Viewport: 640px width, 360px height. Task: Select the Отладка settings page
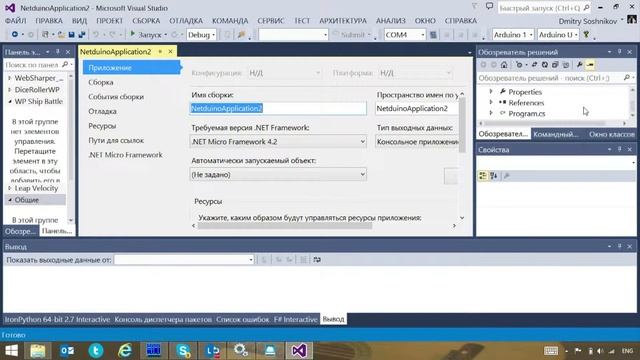pyautogui.click(x=102, y=111)
